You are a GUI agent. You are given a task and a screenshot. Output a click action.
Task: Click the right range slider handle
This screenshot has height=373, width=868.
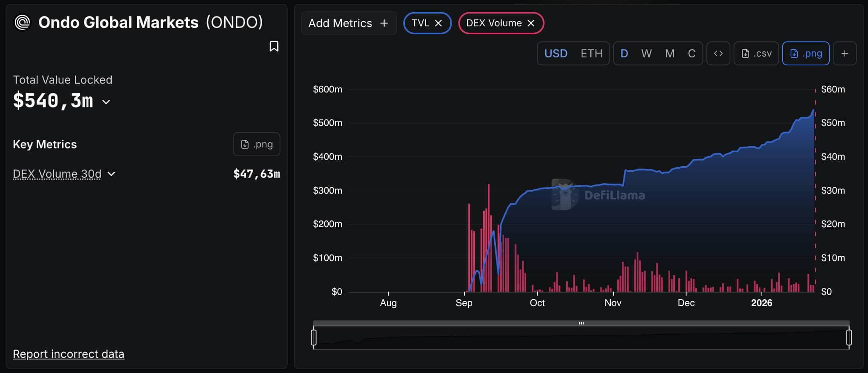[x=849, y=338]
